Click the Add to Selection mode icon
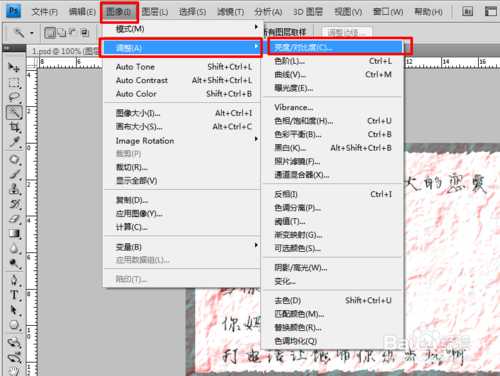500x376 pixels. [x=62, y=33]
